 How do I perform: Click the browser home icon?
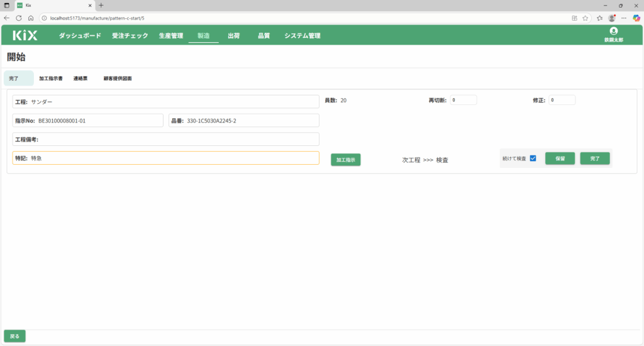tap(31, 18)
